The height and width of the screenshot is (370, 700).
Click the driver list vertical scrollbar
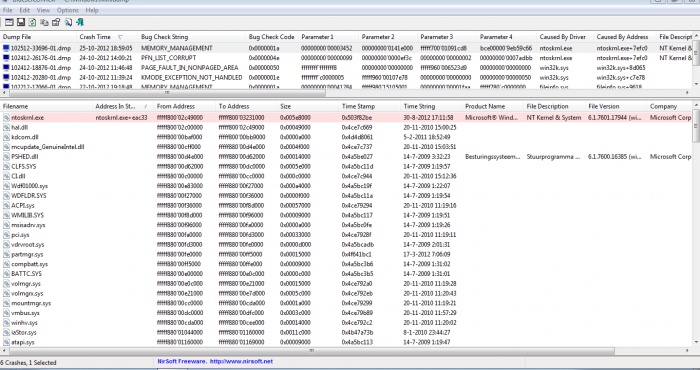pyautogui.click(x=696, y=126)
